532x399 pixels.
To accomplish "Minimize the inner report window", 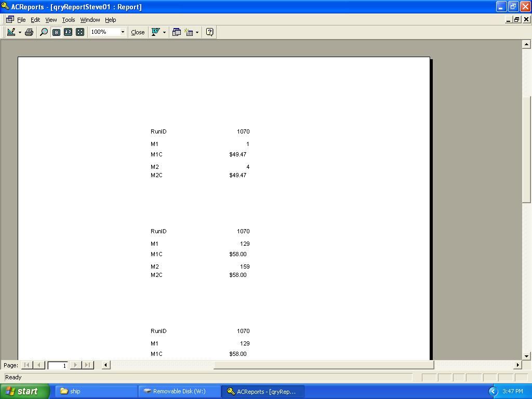I will 508,20.
